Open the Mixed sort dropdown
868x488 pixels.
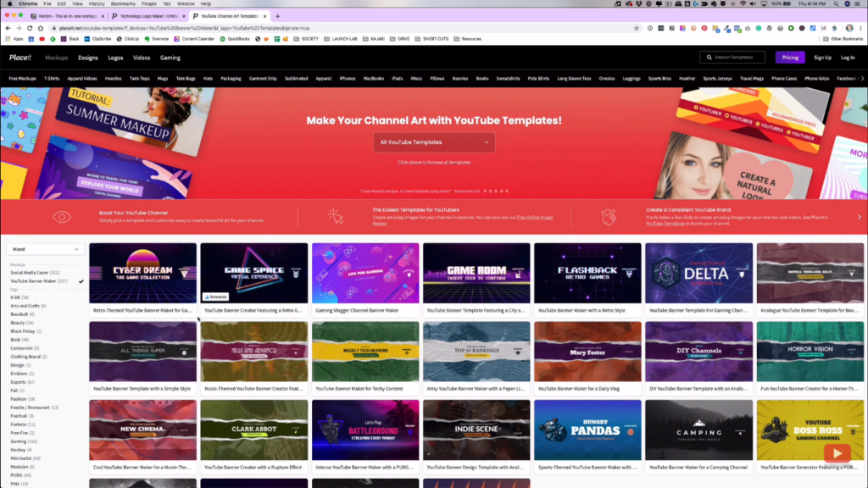(46, 250)
